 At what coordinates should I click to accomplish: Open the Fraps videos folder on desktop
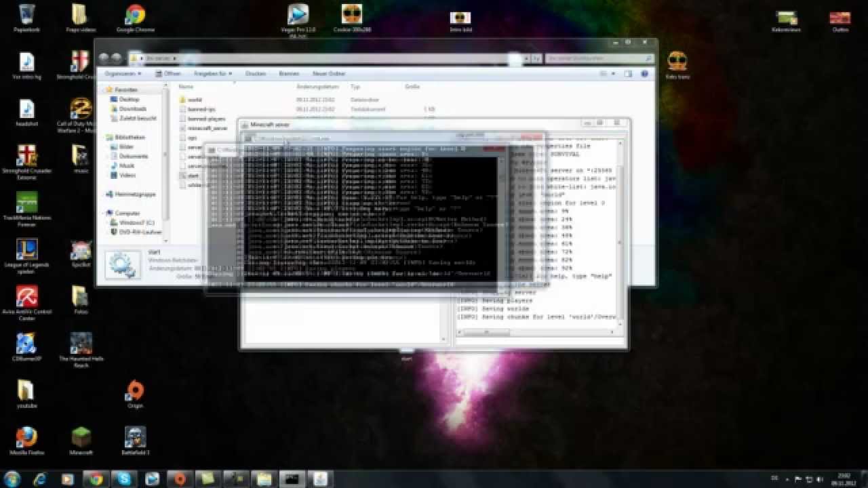pos(80,18)
